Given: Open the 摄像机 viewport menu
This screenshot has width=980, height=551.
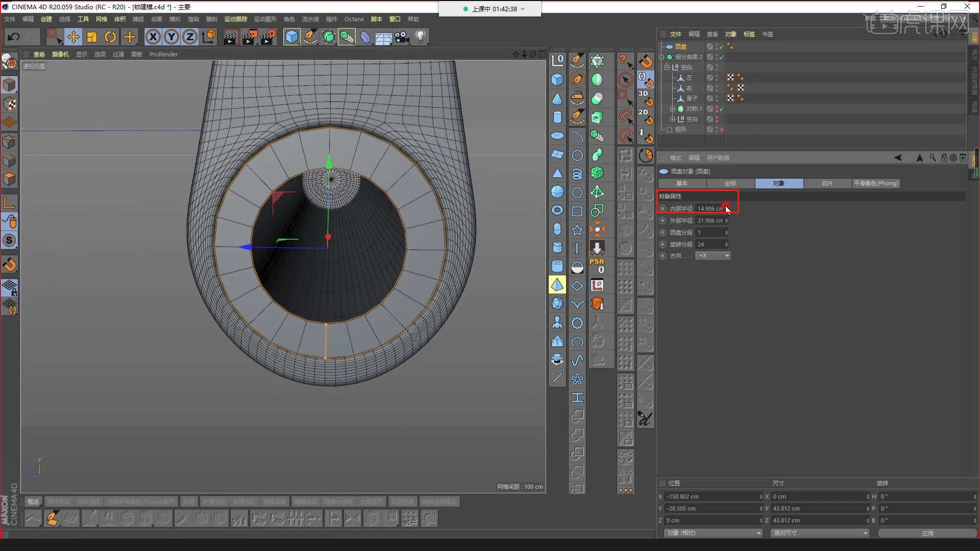Looking at the screenshot, I should 60,54.
